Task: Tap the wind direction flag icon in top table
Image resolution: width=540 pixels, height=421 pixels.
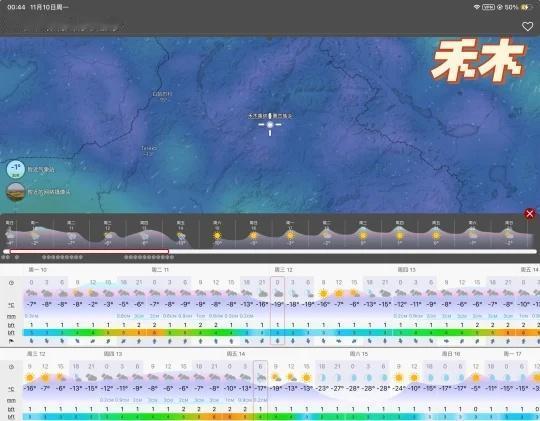Action: coord(11,341)
